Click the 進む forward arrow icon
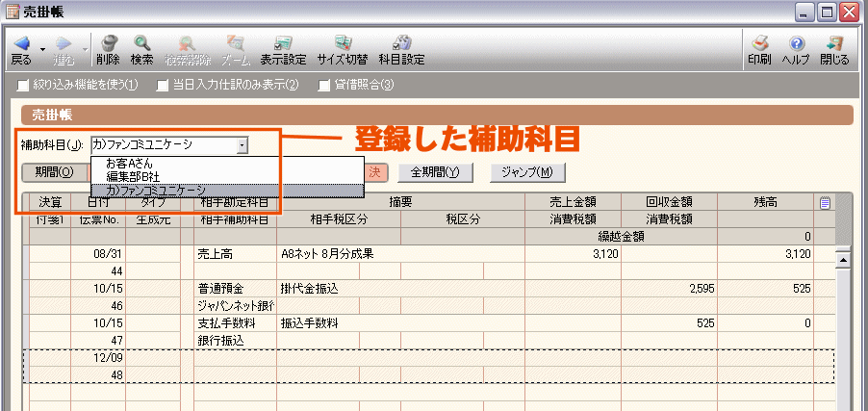 (64, 43)
